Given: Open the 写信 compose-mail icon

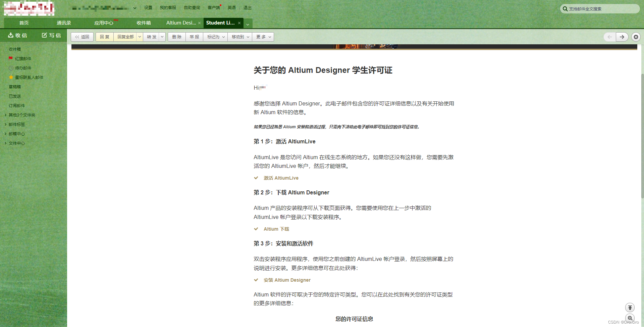Looking at the screenshot, I should pyautogui.click(x=44, y=35).
